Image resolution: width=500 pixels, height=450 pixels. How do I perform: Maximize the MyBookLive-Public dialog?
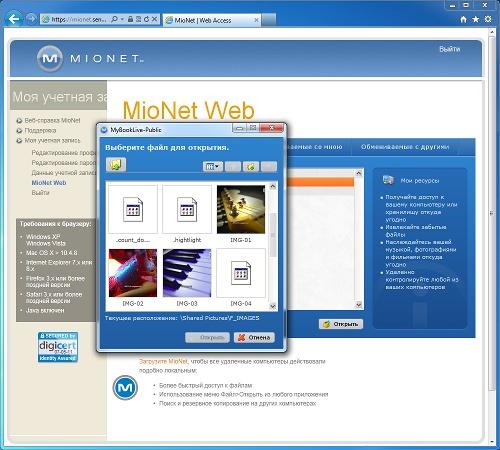(253, 128)
